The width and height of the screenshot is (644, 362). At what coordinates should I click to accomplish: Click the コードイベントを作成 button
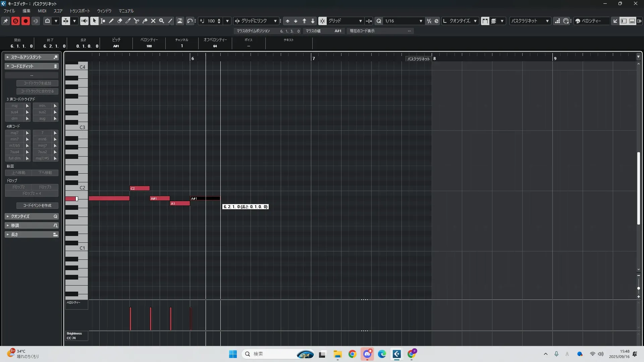[37, 205]
